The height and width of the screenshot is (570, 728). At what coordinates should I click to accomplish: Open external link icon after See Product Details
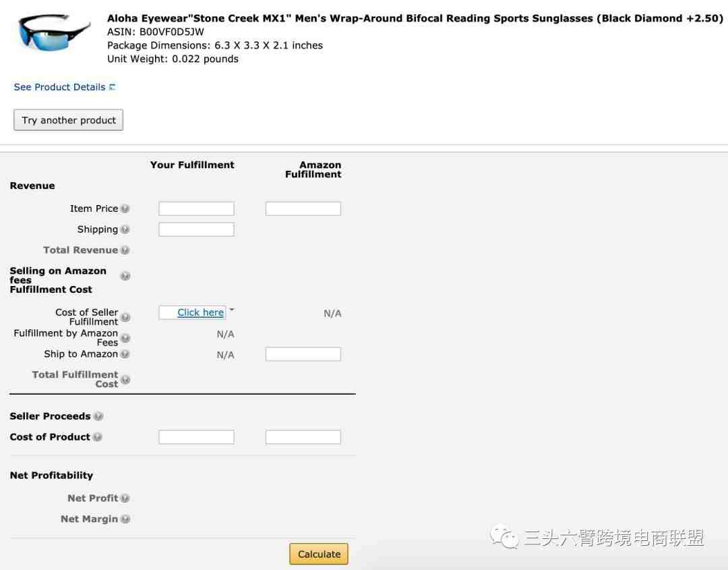tap(112, 87)
